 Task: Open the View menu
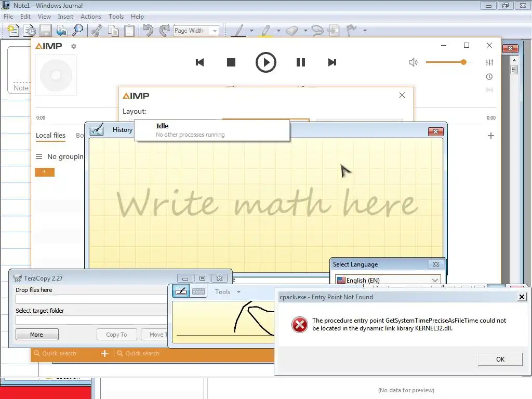(44, 16)
